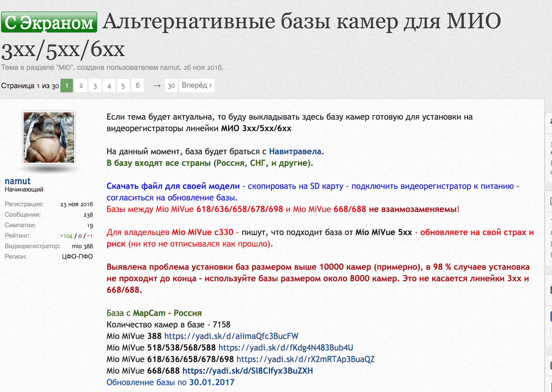Click the arrow between page 6 and 30
552x392 pixels.
[157, 86]
